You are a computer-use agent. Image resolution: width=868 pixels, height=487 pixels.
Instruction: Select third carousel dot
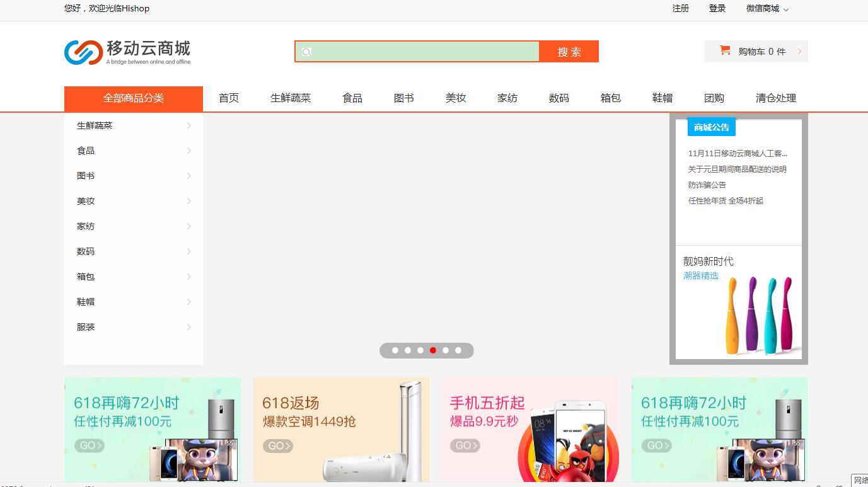[420, 350]
